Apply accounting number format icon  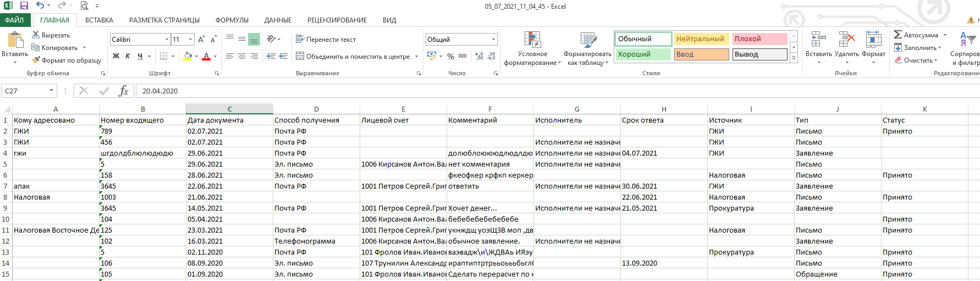pyautogui.click(x=432, y=56)
